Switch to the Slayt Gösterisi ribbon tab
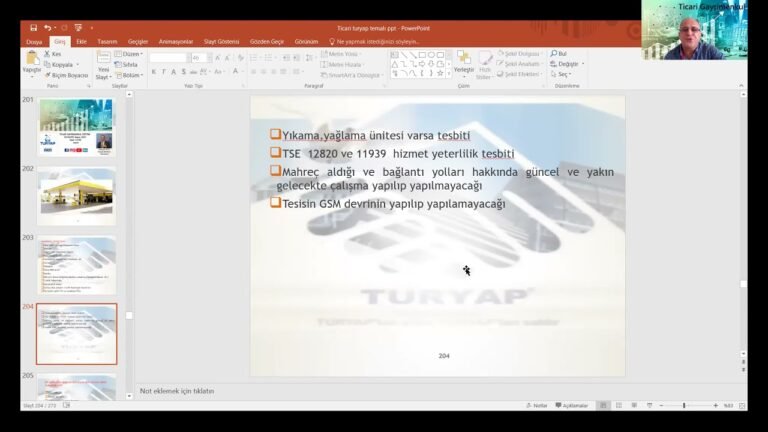This screenshot has width=768, height=432. click(221, 42)
